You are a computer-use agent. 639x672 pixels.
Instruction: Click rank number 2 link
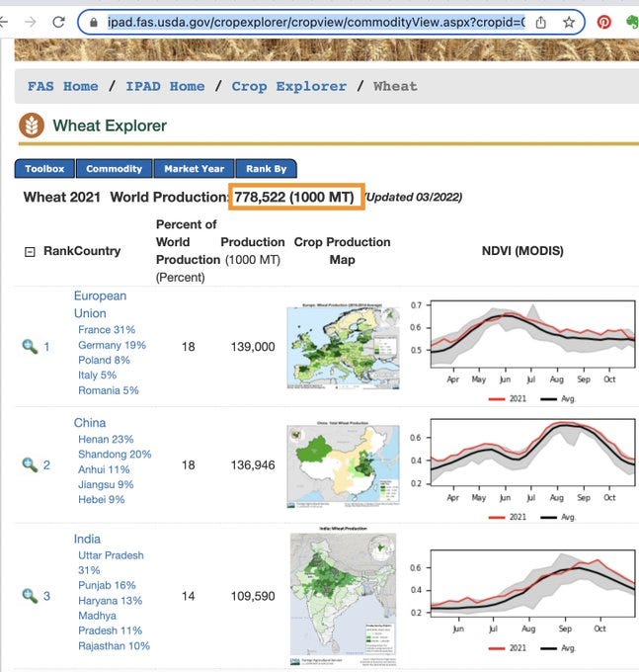[46, 465]
